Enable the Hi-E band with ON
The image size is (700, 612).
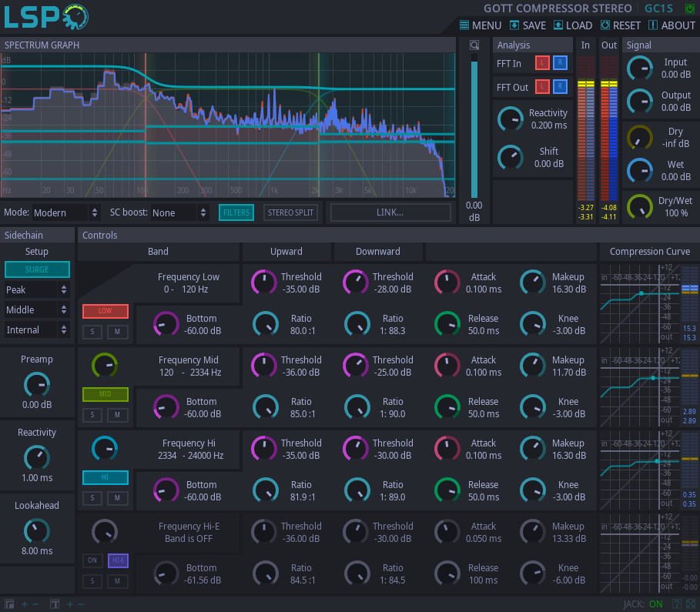(x=92, y=560)
